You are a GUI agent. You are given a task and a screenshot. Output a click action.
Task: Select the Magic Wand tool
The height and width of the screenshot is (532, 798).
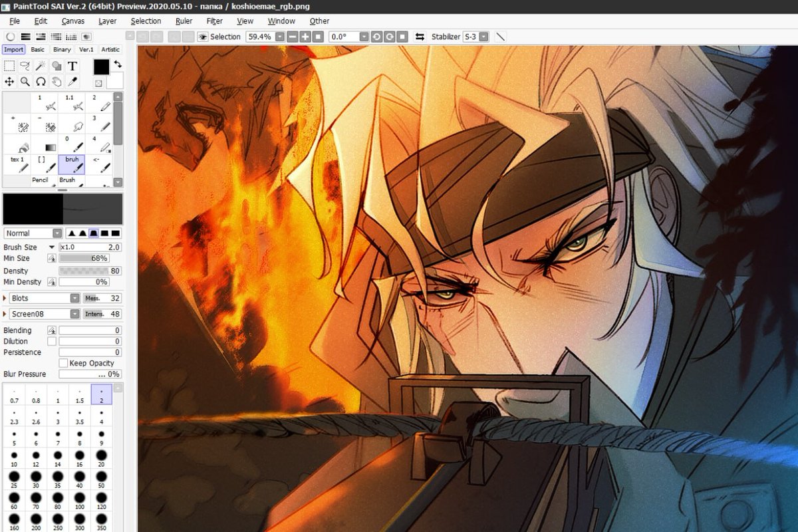(x=41, y=66)
